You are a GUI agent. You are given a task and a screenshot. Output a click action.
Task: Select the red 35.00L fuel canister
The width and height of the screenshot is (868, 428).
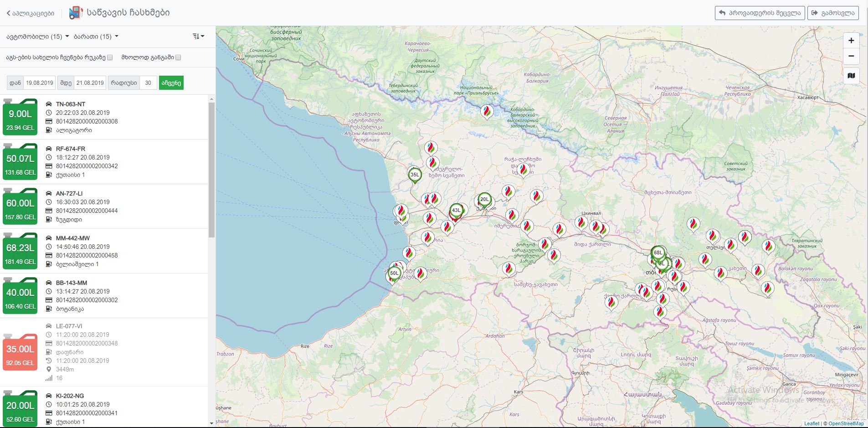click(20, 352)
